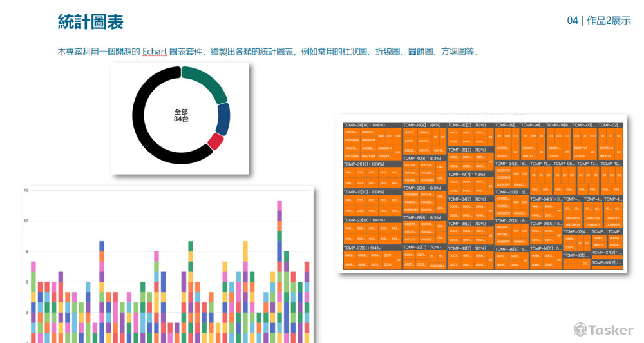Click the 04 | 作品2展示 section label
This screenshot has width=644, height=343.
coord(598,21)
